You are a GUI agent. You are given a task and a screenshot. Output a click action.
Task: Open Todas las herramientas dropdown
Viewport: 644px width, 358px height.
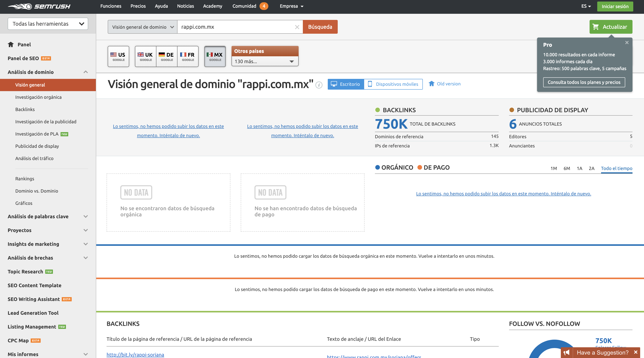pos(48,24)
